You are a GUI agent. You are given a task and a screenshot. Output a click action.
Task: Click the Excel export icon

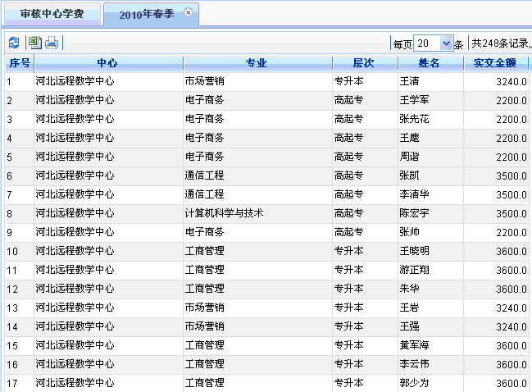[x=34, y=43]
